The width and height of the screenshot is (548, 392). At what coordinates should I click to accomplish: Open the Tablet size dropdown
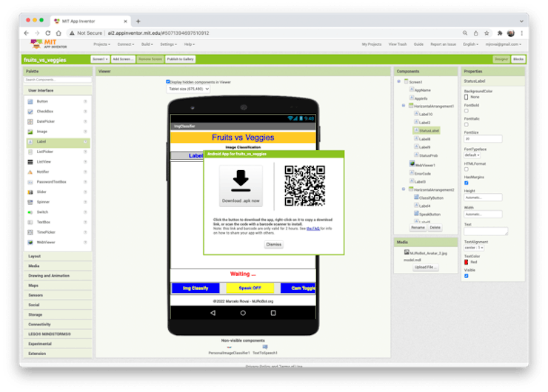point(188,89)
